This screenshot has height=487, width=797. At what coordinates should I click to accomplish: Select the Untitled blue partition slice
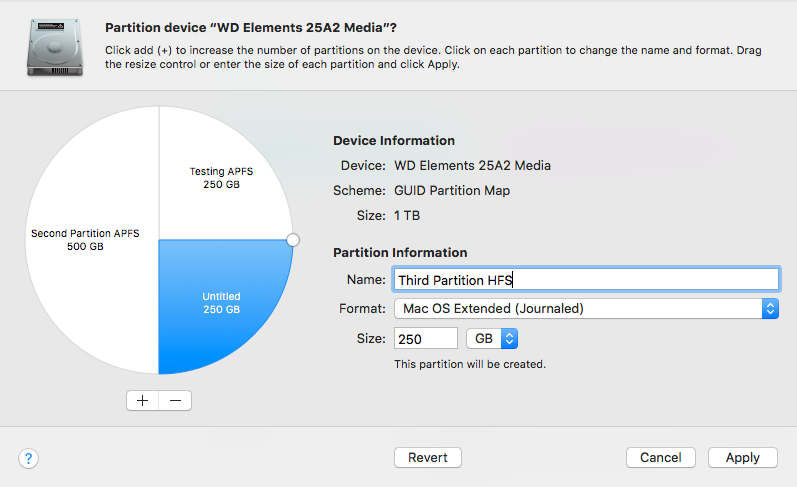pos(221,303)
